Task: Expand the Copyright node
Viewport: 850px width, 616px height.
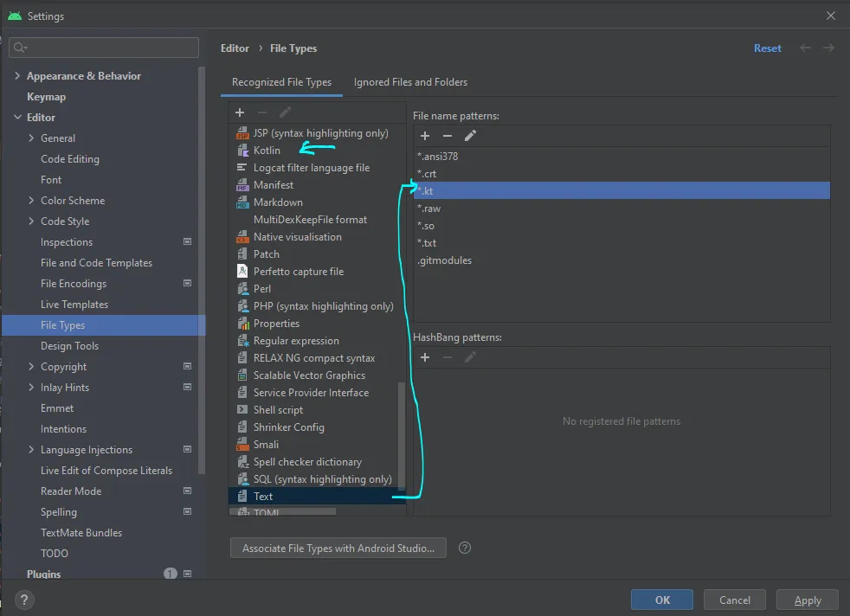Action: point(31,367)
